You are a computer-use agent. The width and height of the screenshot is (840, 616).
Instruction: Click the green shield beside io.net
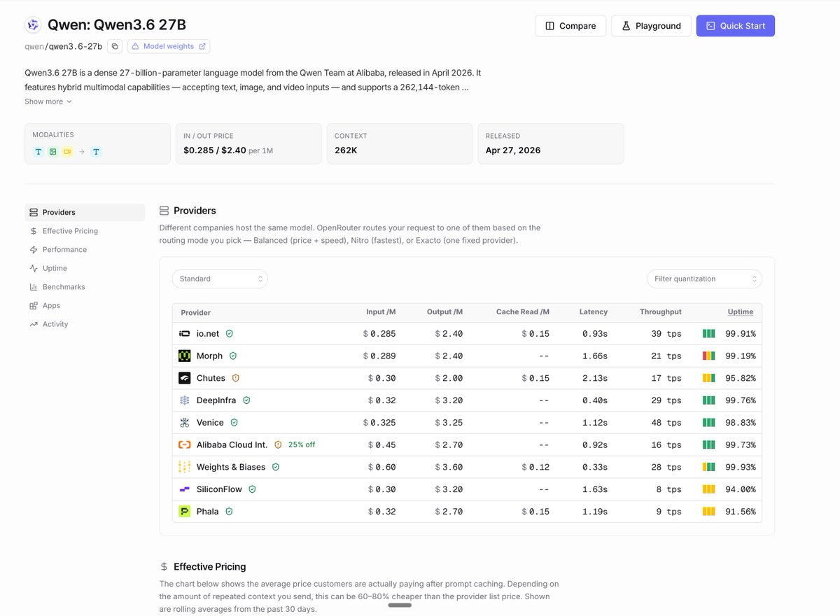click(229, 334)
